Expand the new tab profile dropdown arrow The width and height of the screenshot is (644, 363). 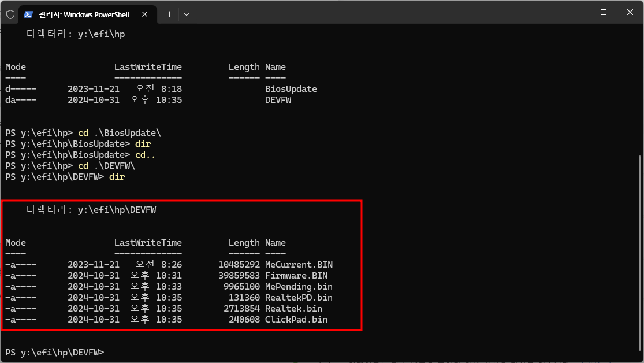[187, 14]
